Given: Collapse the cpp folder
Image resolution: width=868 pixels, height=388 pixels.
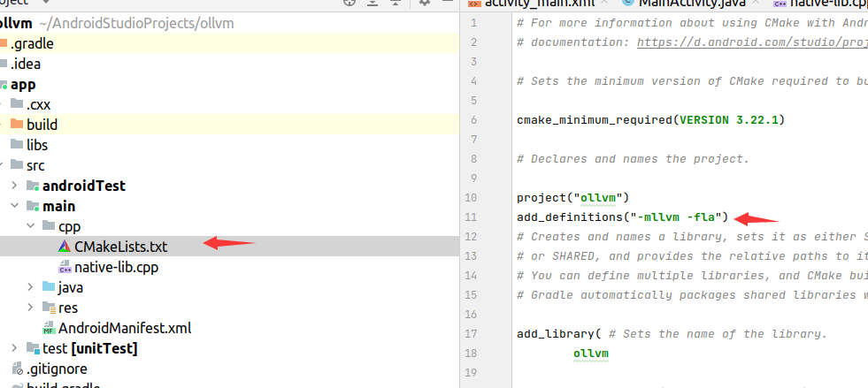Looking at the screenshot, I should coord(31,226).
